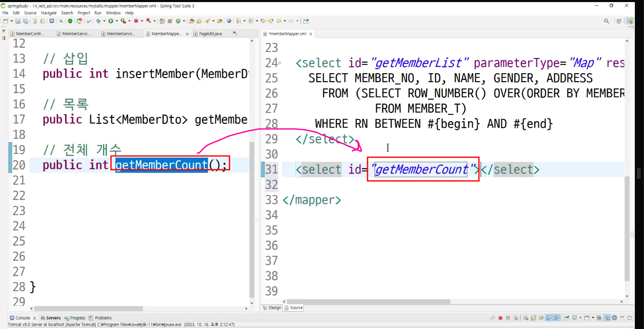The width and height of the screenshot is (644, 329).
Task: Click the web browser globe icon
Action: pos(229,21)
